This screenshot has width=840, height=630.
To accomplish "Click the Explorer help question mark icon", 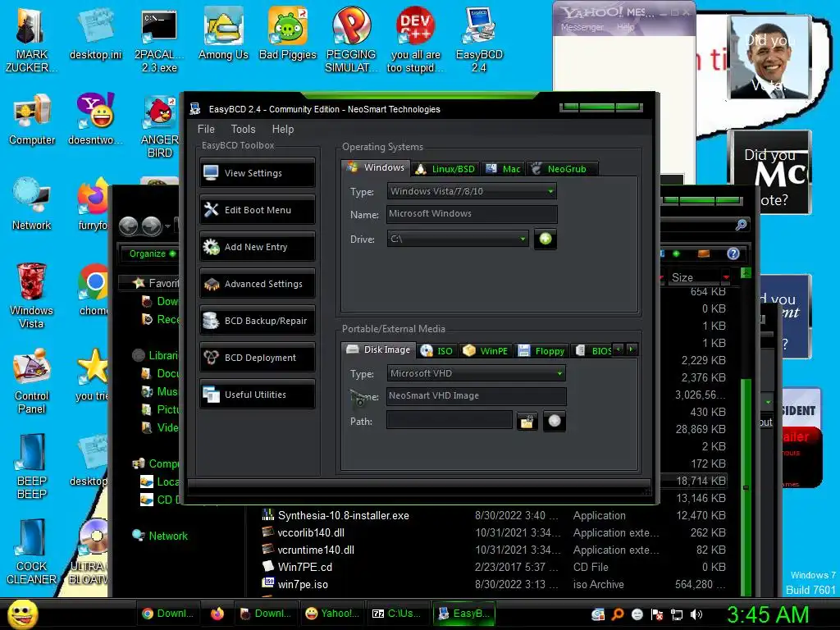I will click(x=733, y=253).
